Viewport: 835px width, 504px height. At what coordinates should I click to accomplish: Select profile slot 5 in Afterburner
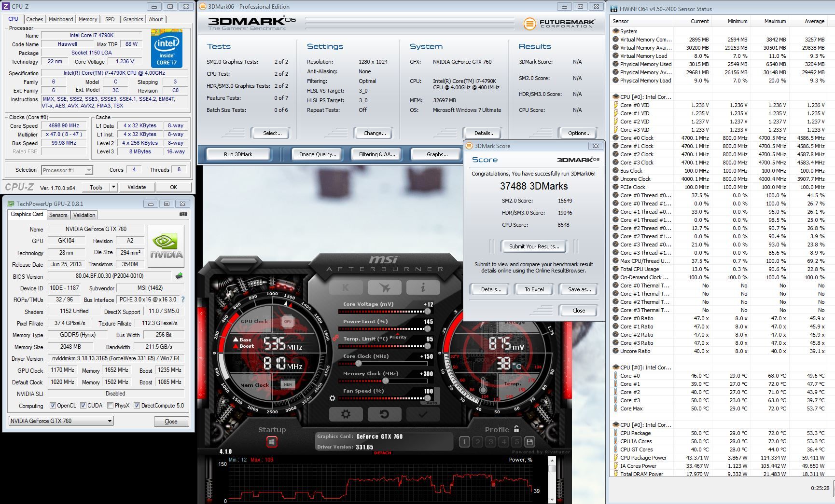(x=516, y=442)
